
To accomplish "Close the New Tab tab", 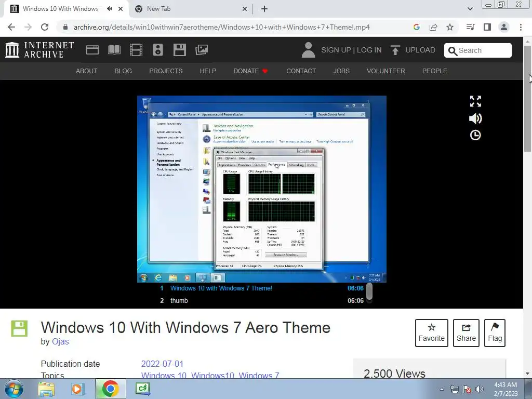I will pos(245,9).
